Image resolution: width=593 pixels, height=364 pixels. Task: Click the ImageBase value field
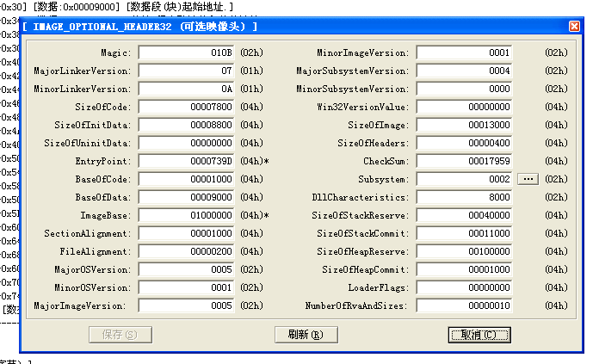tap(187, 215)
